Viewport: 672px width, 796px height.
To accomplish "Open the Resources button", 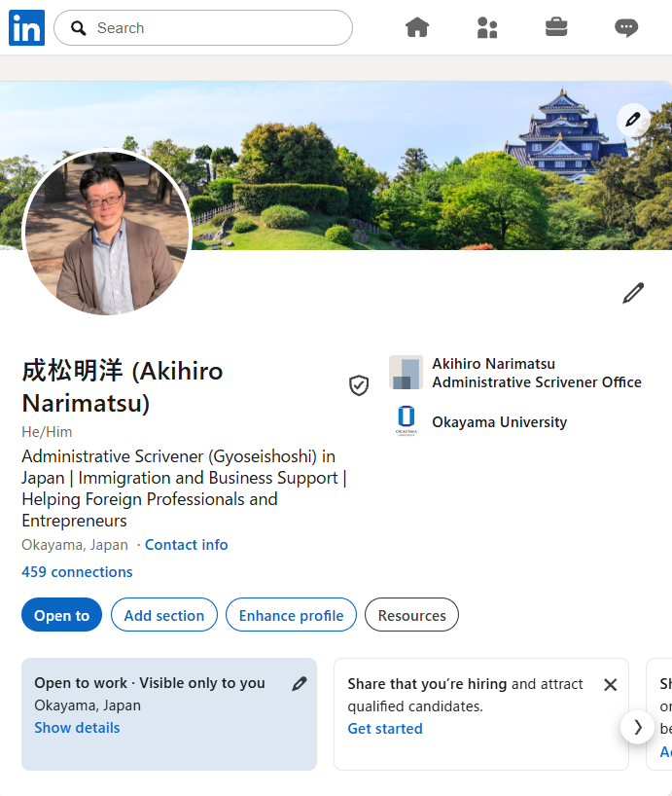I will coord(411,615).
